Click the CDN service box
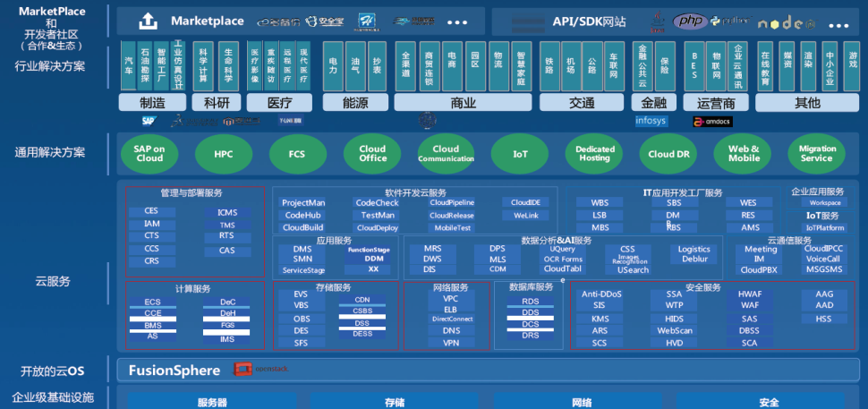Image resolution: width=868 pixels, height=409 pixels. click(x=362, y=300)
